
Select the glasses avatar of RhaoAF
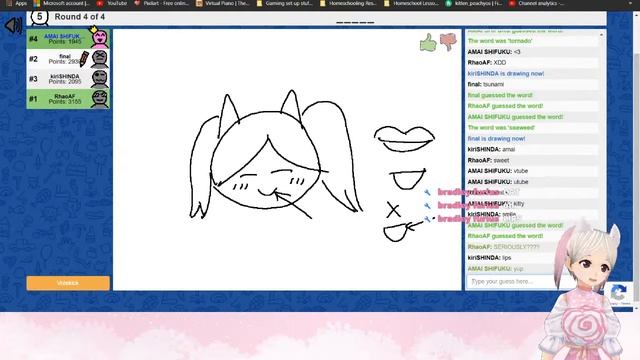point(100,99)
